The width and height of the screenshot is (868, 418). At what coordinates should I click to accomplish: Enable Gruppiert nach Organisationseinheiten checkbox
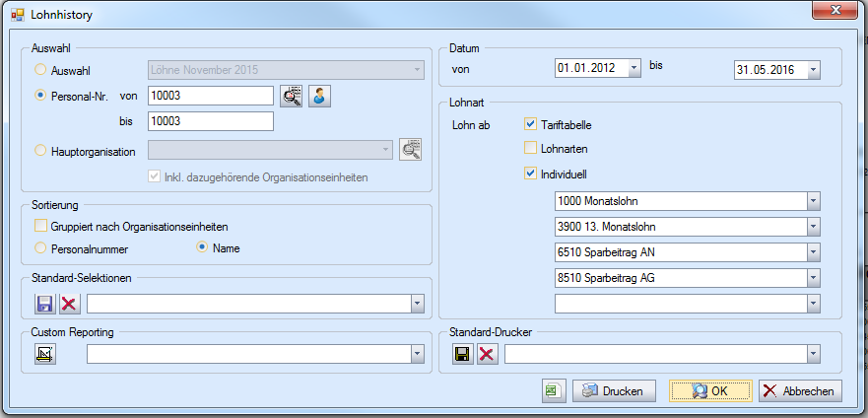point(40,226)
